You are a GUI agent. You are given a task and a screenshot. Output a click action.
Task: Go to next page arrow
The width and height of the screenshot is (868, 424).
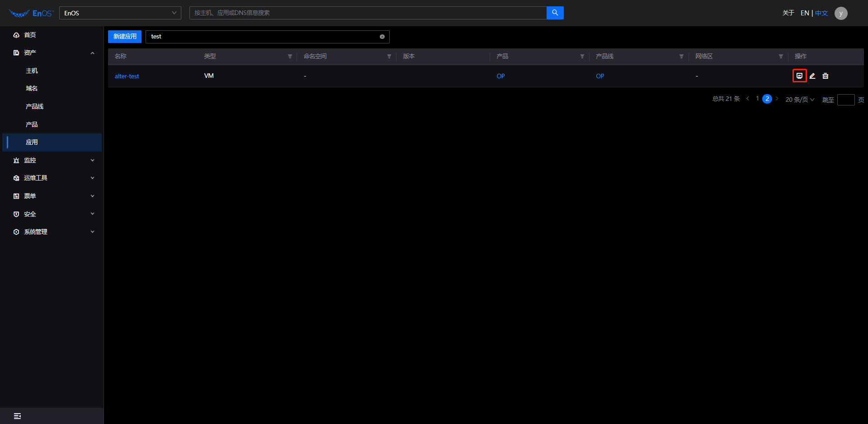777,99
